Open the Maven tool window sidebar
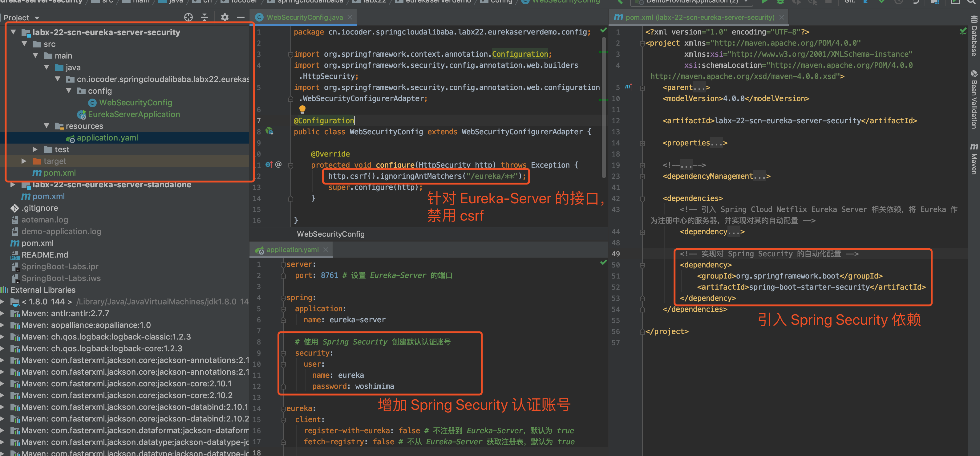 974,159
